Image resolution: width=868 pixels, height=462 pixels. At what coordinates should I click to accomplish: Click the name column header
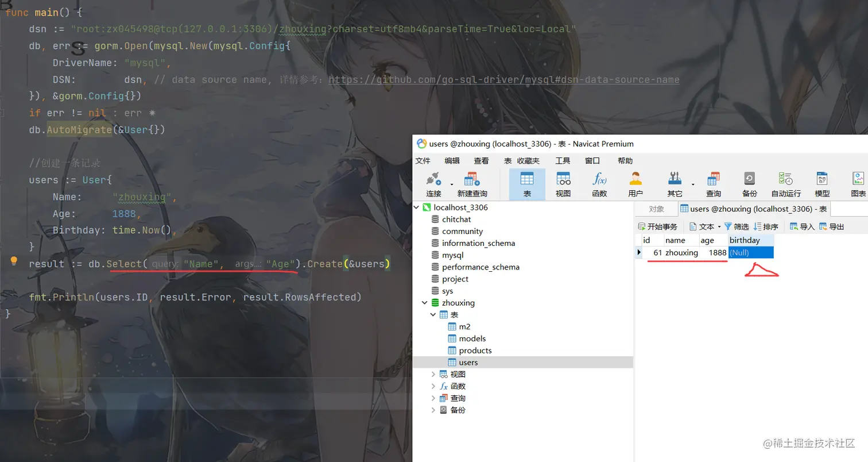[681, 240]
